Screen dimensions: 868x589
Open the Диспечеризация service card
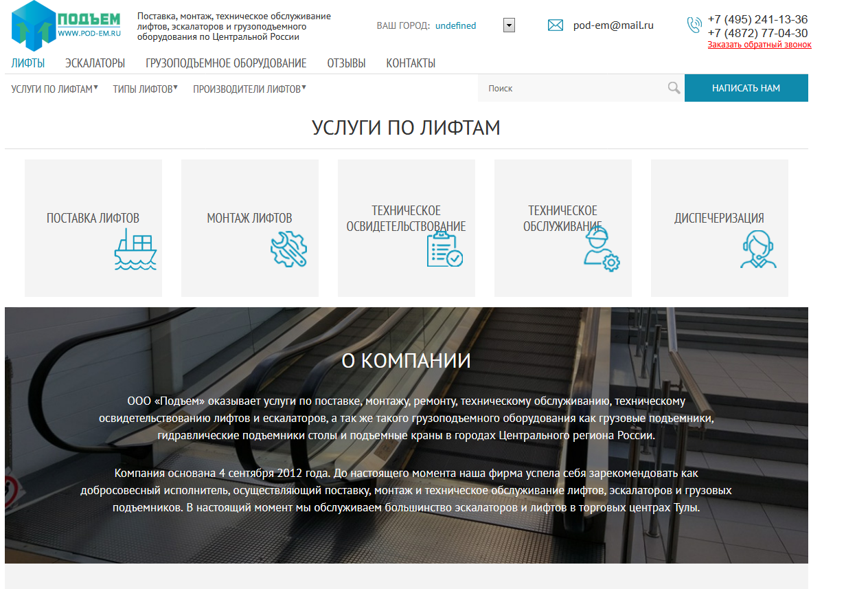pos(720,228)
